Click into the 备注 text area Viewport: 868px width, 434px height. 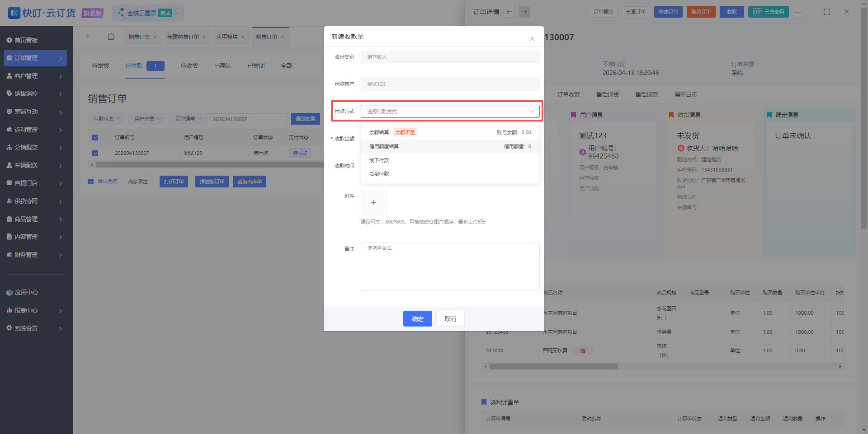pyautogui.click(x=450, y=266)
